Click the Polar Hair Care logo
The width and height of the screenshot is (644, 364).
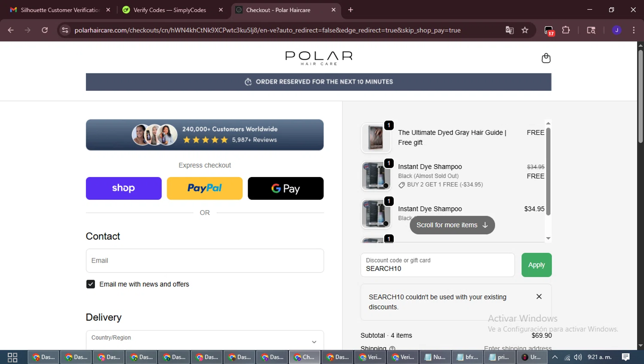pyautogui.click(x=319, y=58)
